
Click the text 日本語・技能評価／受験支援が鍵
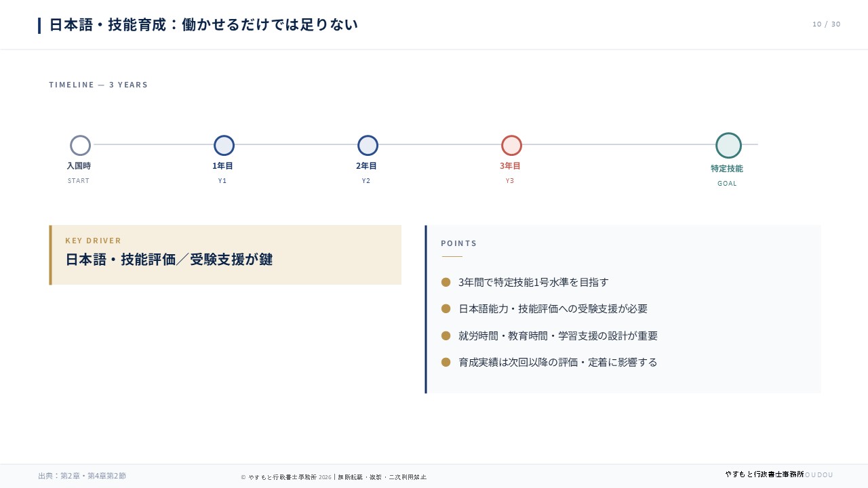click(169, 260)
